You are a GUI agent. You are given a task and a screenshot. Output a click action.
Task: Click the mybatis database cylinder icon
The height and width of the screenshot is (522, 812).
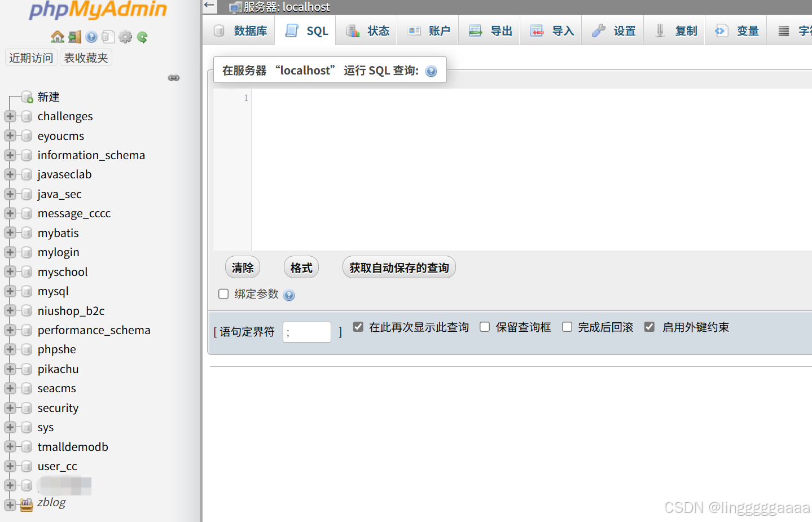26,233
